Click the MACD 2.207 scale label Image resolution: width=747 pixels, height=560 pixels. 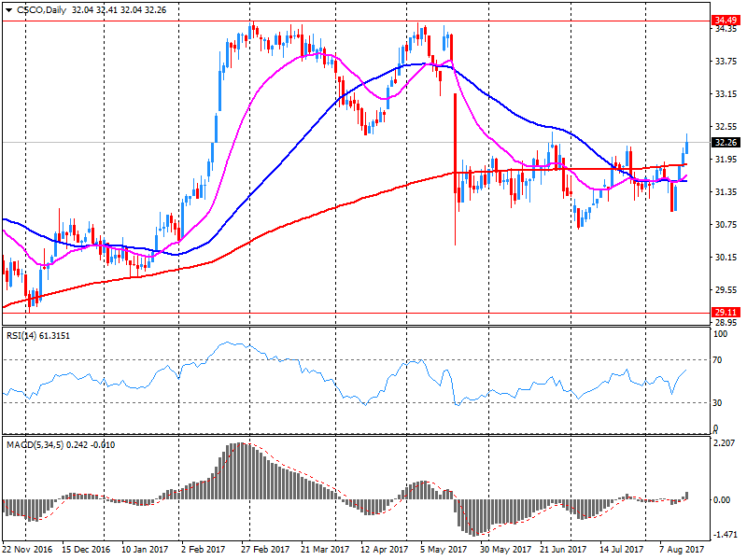(x=725, y=442)
